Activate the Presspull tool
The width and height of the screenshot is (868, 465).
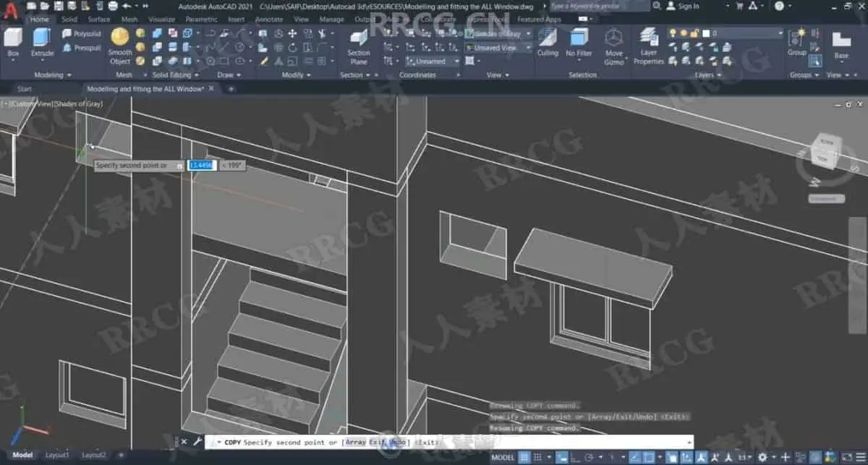81,48
